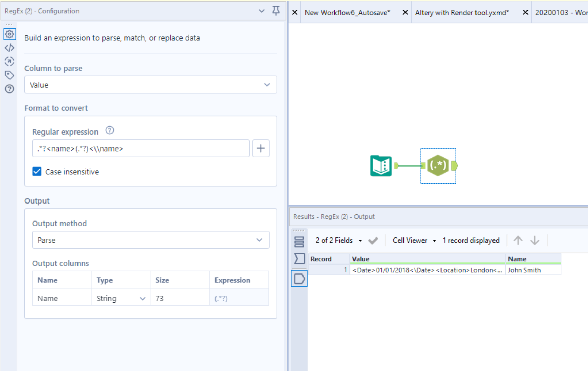The width and height of the screenshot is (588, 371).
Task: Click the open example workflow icon
Action: [10, 61]
